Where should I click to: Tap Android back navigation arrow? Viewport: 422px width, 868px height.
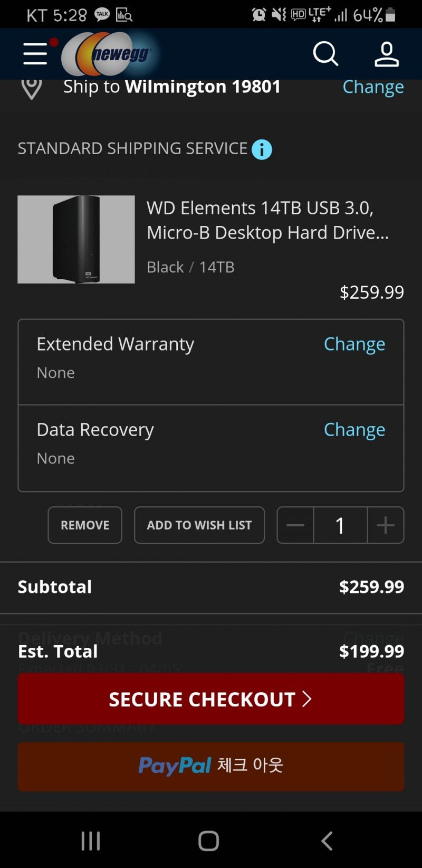(x=327, y=841)
